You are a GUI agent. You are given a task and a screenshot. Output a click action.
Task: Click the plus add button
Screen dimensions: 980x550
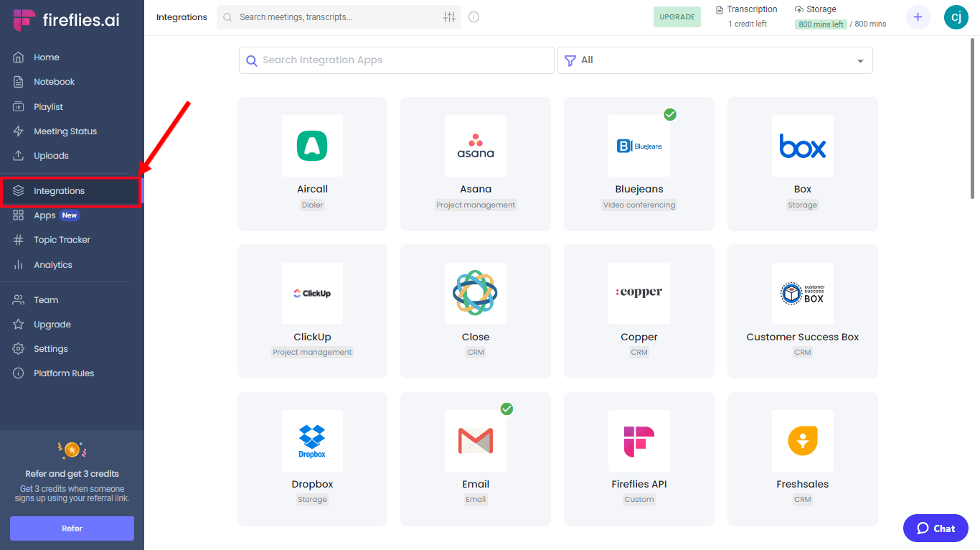click(918, 17)
